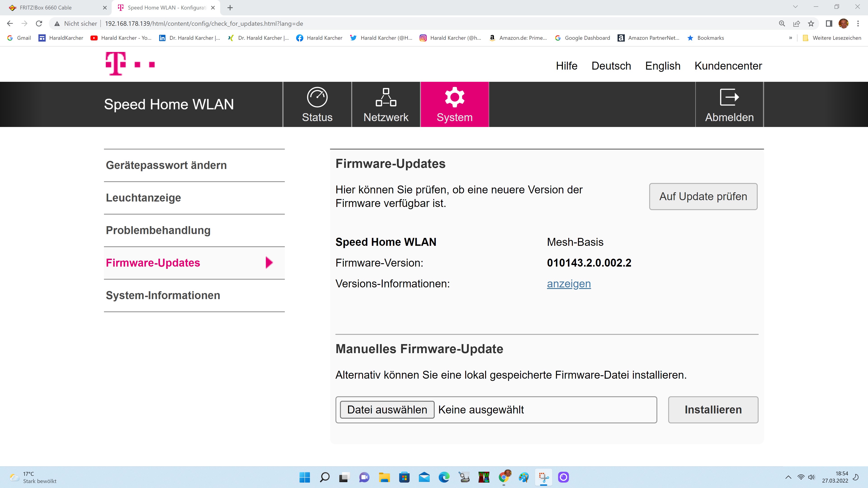Open the Status gauge icon
This screenshot has width=868, height=488.
coord(317,97)
